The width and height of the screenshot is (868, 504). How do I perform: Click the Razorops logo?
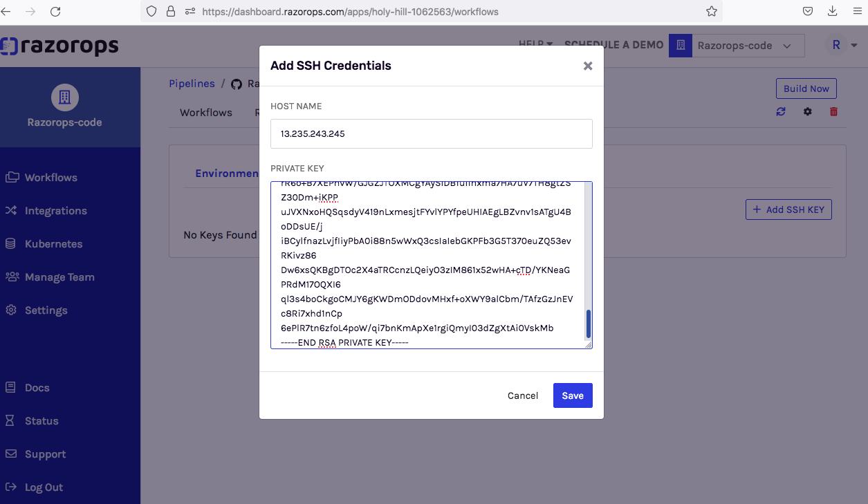point(59,46)
